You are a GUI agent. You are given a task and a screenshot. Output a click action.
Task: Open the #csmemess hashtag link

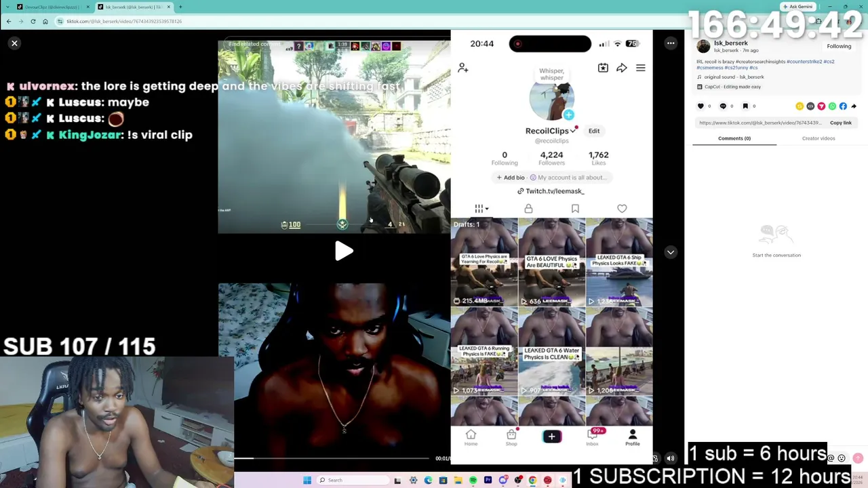[709, 68]
